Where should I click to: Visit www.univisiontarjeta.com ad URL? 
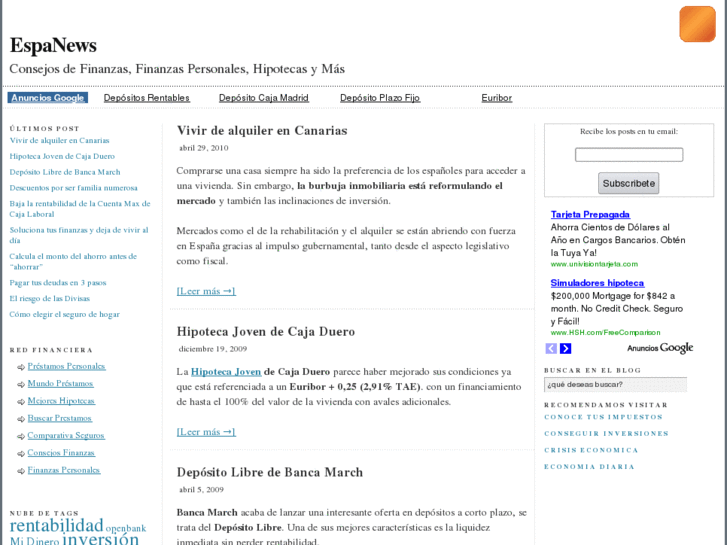pos(594,264)
